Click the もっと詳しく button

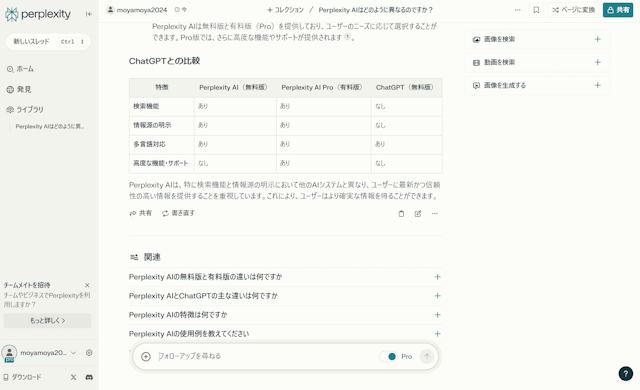pos(47,321)
